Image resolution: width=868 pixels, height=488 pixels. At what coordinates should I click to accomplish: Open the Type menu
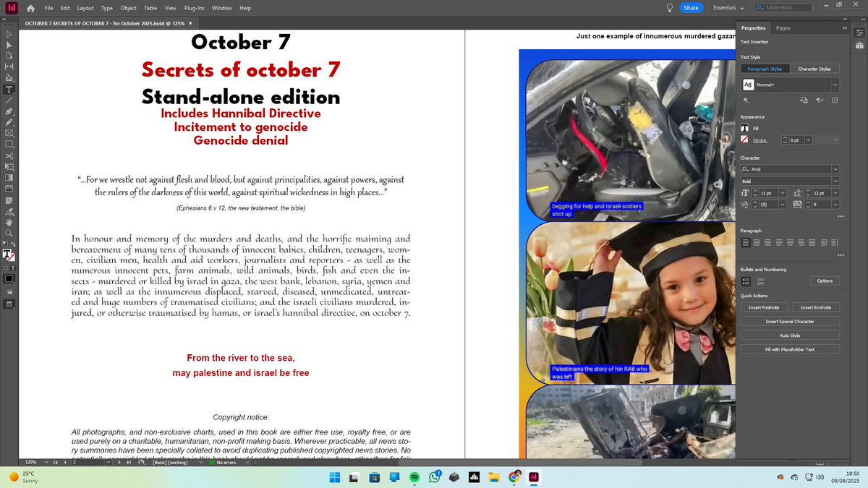click(107, 8)
